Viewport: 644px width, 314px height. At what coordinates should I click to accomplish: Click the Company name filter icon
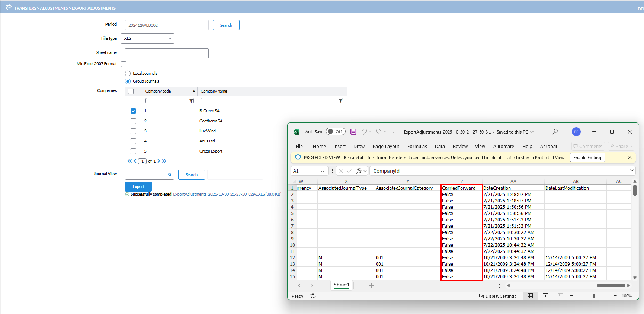(340, 101)
